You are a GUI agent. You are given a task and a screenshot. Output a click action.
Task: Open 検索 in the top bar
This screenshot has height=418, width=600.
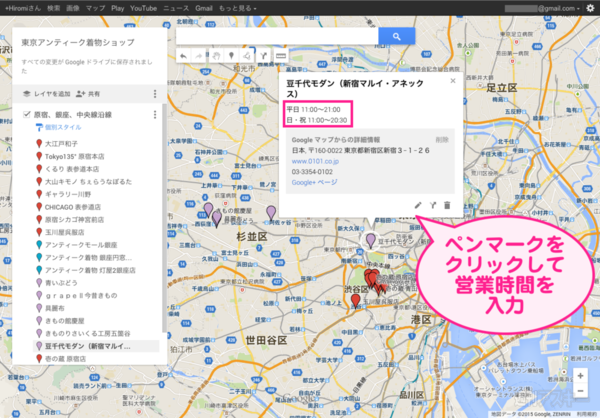pos(54,8)
